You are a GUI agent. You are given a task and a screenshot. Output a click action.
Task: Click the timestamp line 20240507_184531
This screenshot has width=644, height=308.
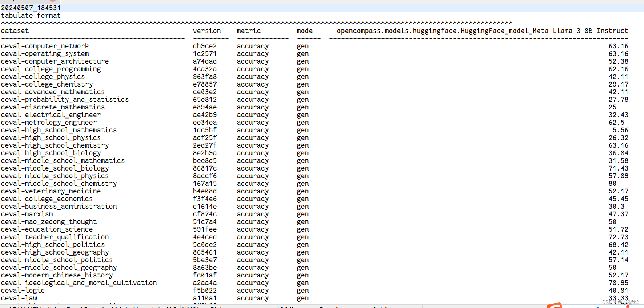point(31,8)
